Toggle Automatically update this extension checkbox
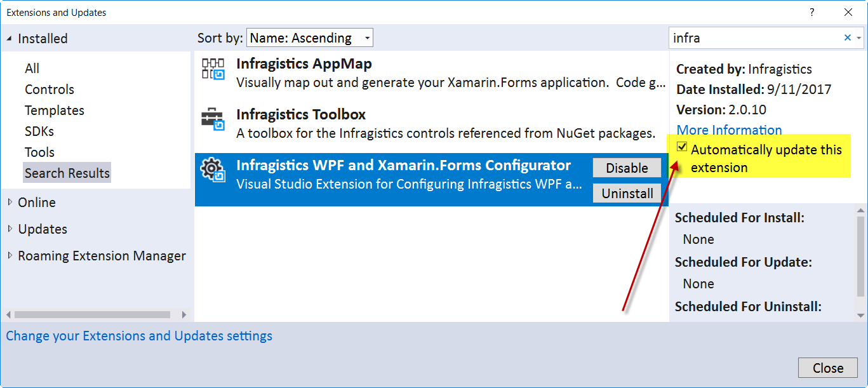The height and width of the screenshot is (388, 868). 683,148
